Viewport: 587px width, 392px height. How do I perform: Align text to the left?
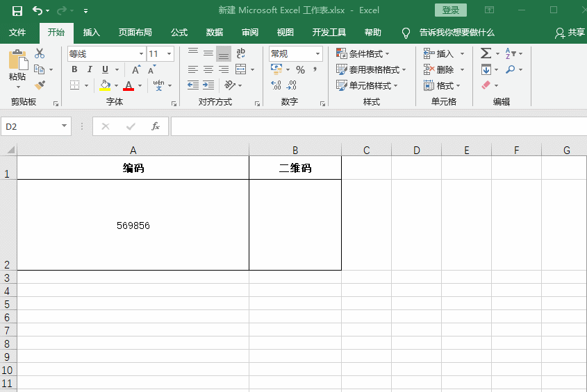193,69
